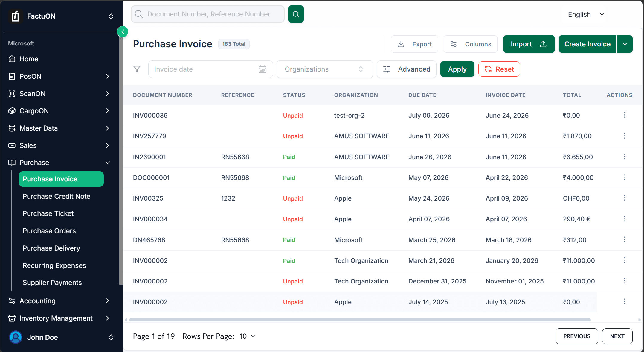Image resolution: width=644 pixels, height=352 pixels.
Task: Click the Inventory Management store icon
Action: tap(12, 318)
